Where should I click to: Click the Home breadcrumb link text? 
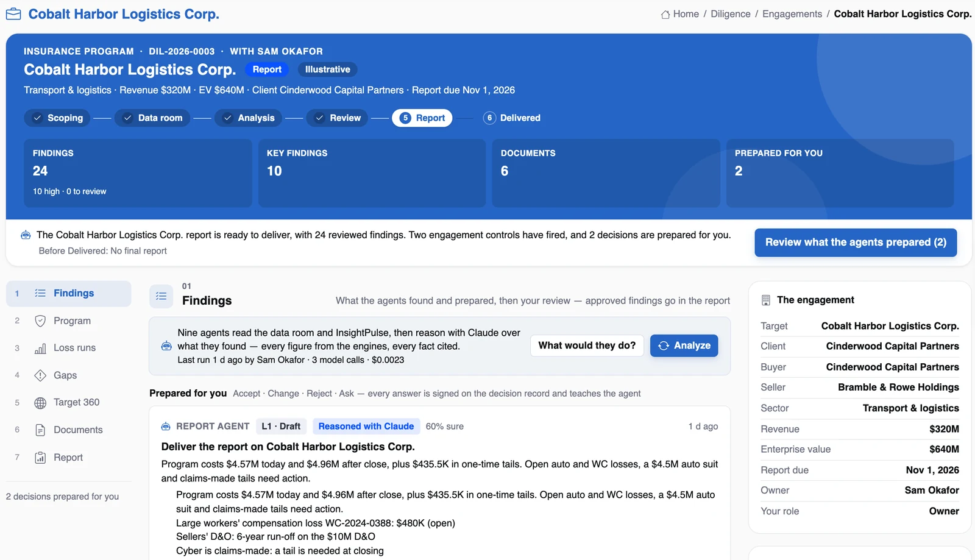686,14
